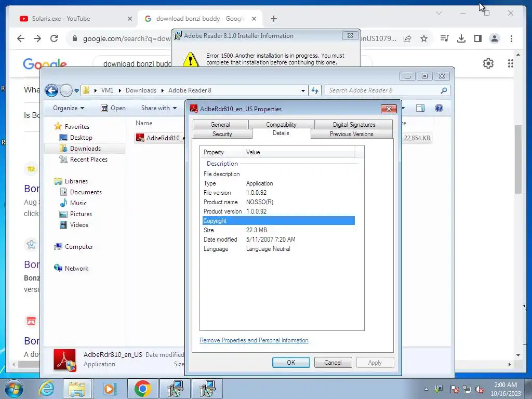Open Recent Places in navigation pane
The height and width of the screenshot is (399, 532).
88,159
